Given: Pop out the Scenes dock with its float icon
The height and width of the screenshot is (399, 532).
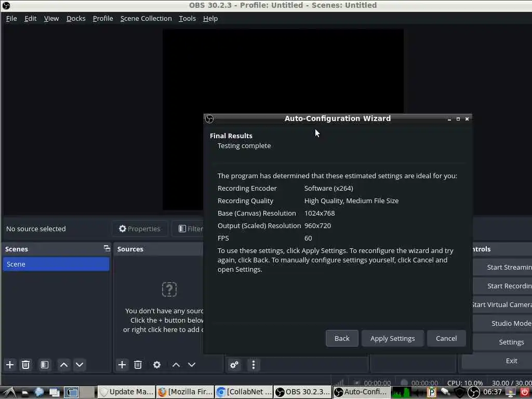Looking at the screenshot, I should pos(107,248).
